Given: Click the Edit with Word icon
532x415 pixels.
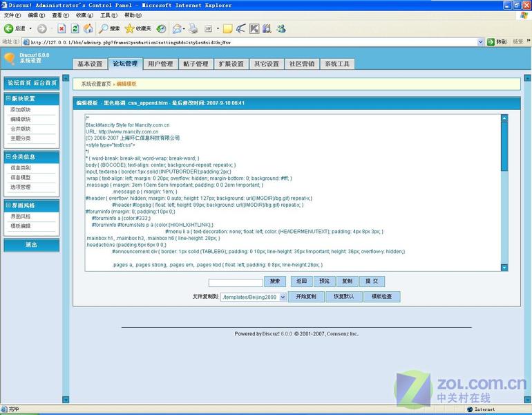Looking at the screenshot, I should 209,29.
